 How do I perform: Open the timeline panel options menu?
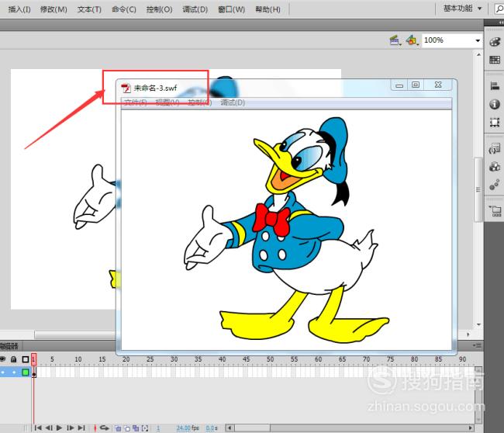(x=478, y=345)
